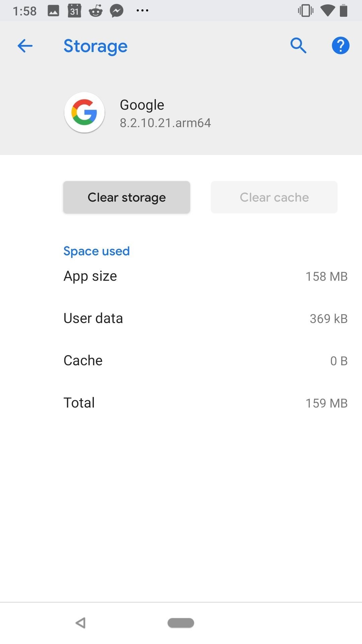
Task: Tap the Wi-Fi signal icon
Action: (x=327, y=11)
